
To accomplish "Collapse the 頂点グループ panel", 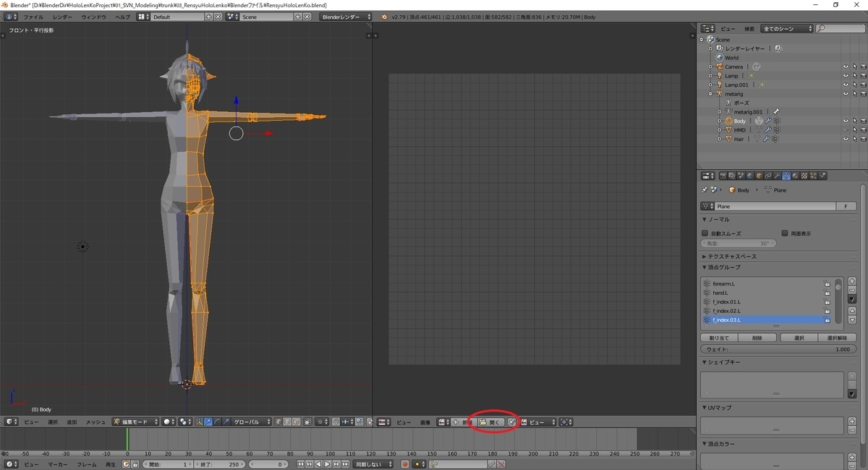I will [x=723, y=268].
